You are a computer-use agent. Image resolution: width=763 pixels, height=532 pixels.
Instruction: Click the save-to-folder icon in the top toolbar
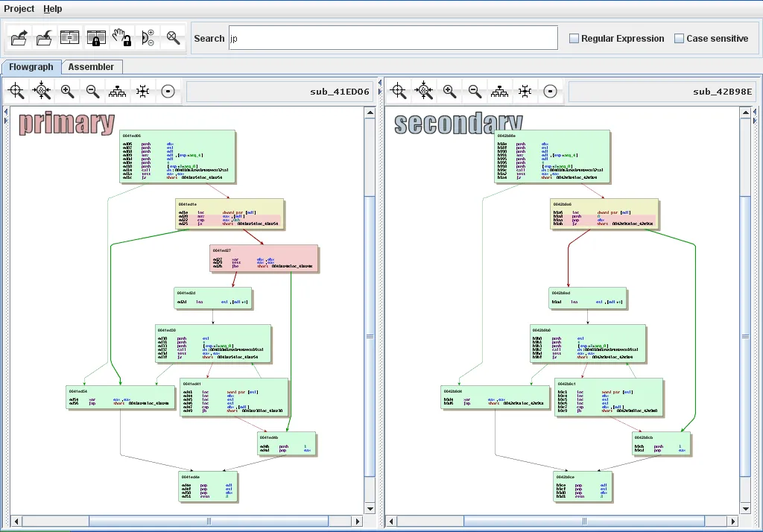click(x=45, y=37)
